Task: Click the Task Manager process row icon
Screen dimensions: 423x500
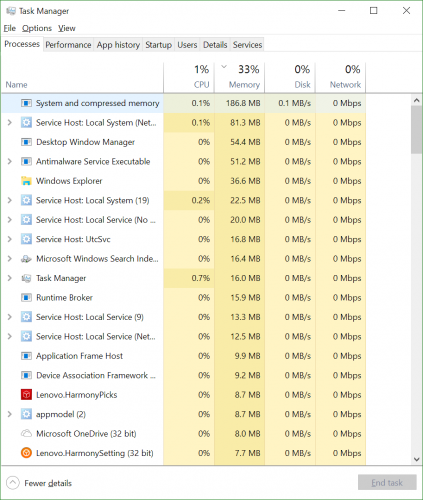Action: click(26, 278)
